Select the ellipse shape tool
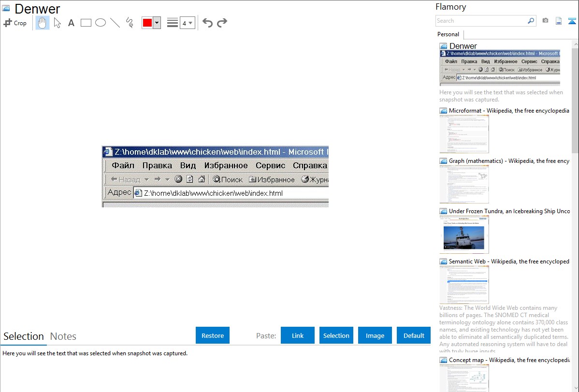Viewport: 579px width, 392px height. pos(101,23)
